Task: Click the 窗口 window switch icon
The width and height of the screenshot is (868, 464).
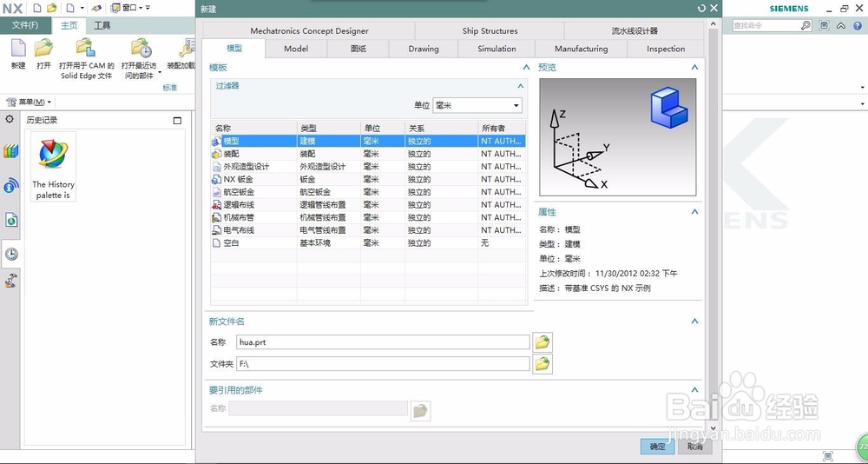Action: [x=115, y=8]
